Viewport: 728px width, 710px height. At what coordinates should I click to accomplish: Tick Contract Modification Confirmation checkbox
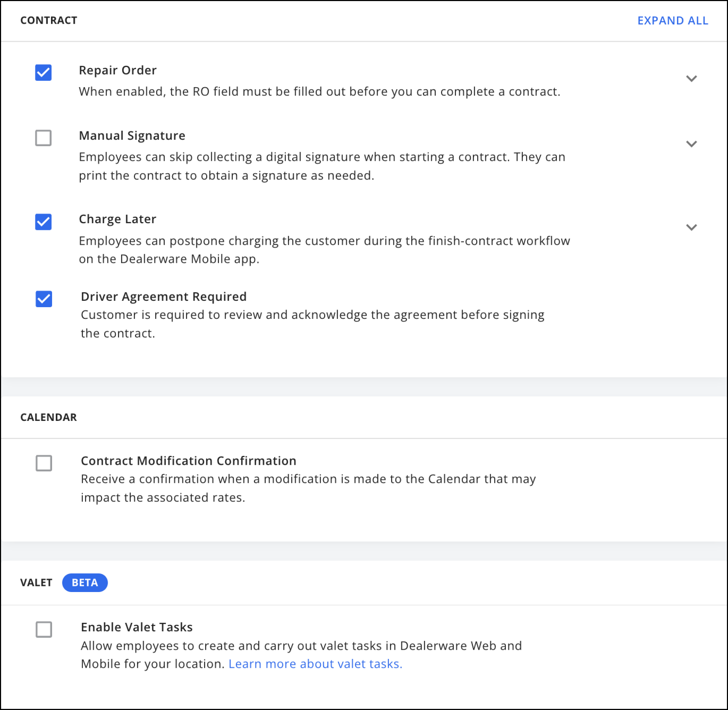[44, 463]
